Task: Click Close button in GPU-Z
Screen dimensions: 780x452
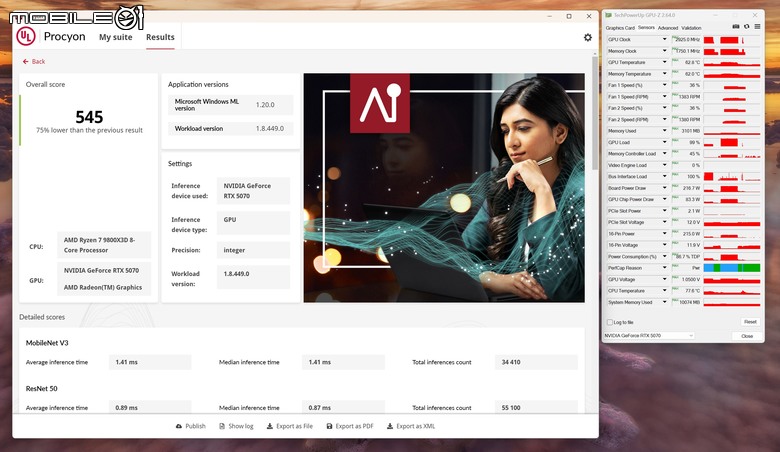Action: (x=747, y=336)
